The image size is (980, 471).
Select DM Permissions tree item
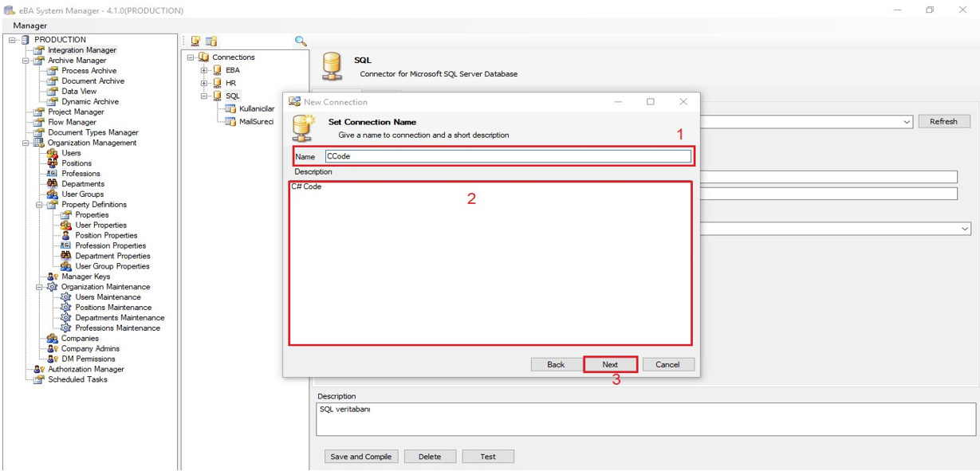[89, 359]
